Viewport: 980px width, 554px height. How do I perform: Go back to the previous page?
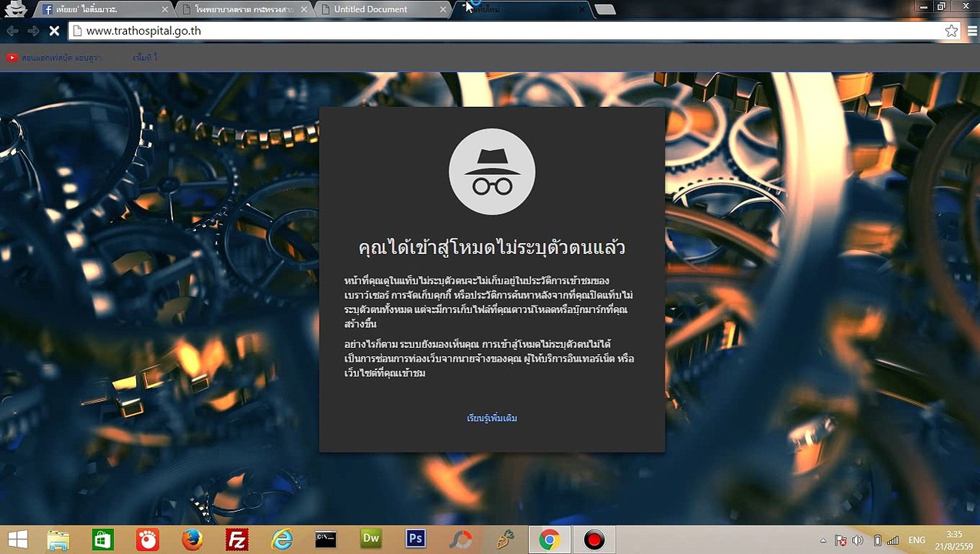[12, 32]
